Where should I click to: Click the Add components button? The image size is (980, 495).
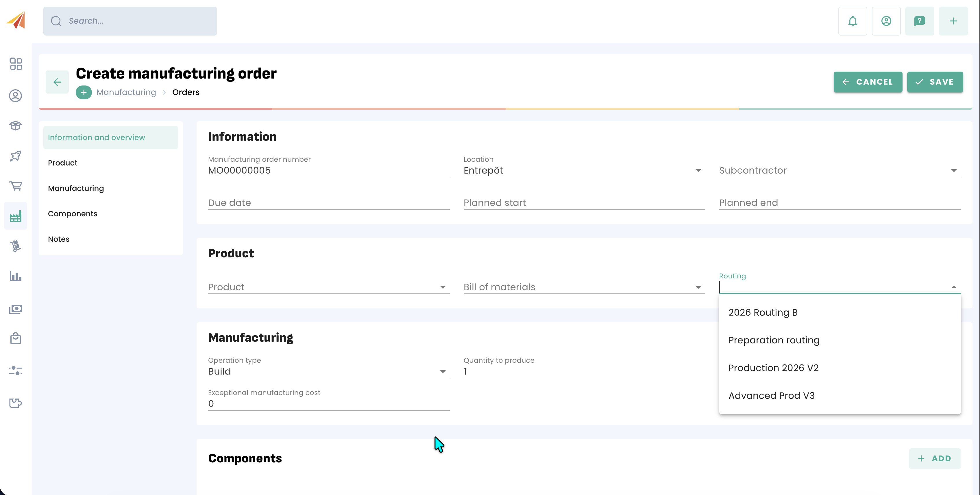coord(934,458)
